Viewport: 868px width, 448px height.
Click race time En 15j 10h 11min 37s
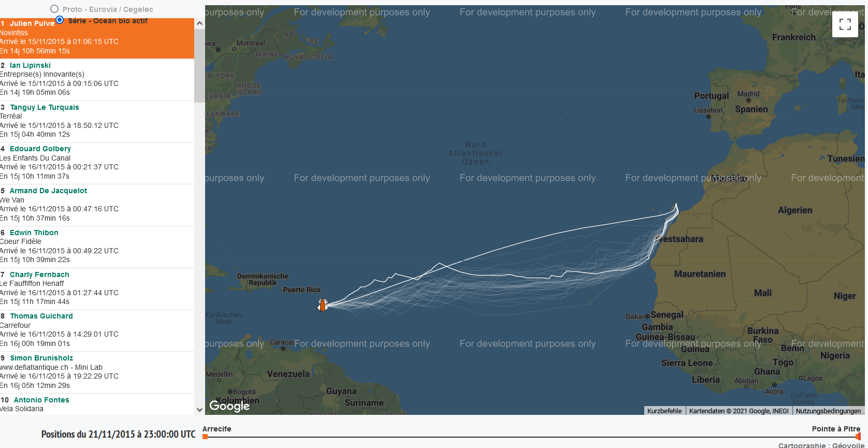35,176
